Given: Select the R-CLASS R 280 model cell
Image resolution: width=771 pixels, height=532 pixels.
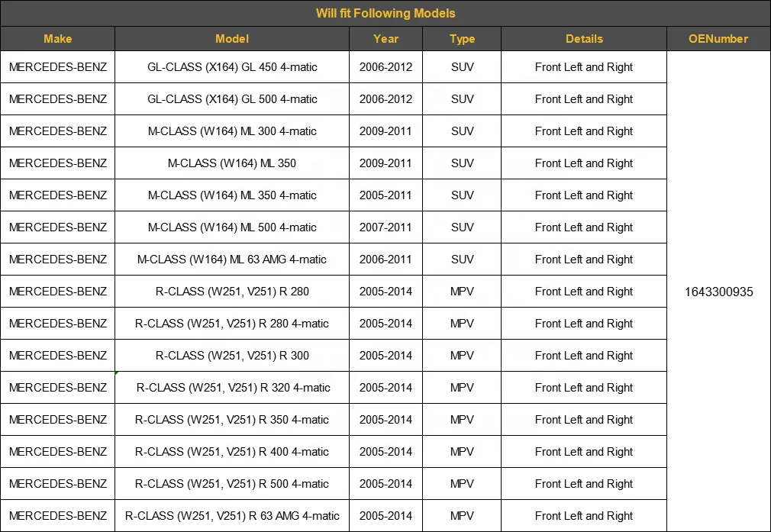Looking at the screenshot, I should pyautogui.click(x=232, y=292).
